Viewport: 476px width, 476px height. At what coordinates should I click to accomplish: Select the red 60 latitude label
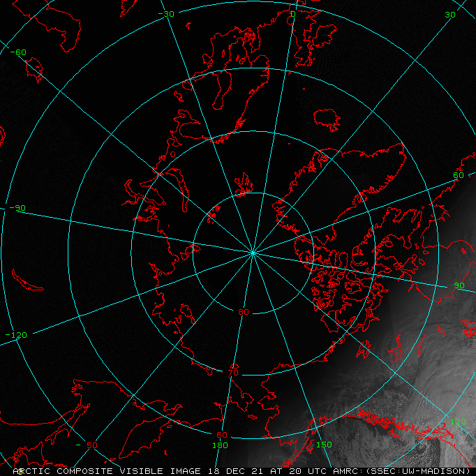pos(222,435)
